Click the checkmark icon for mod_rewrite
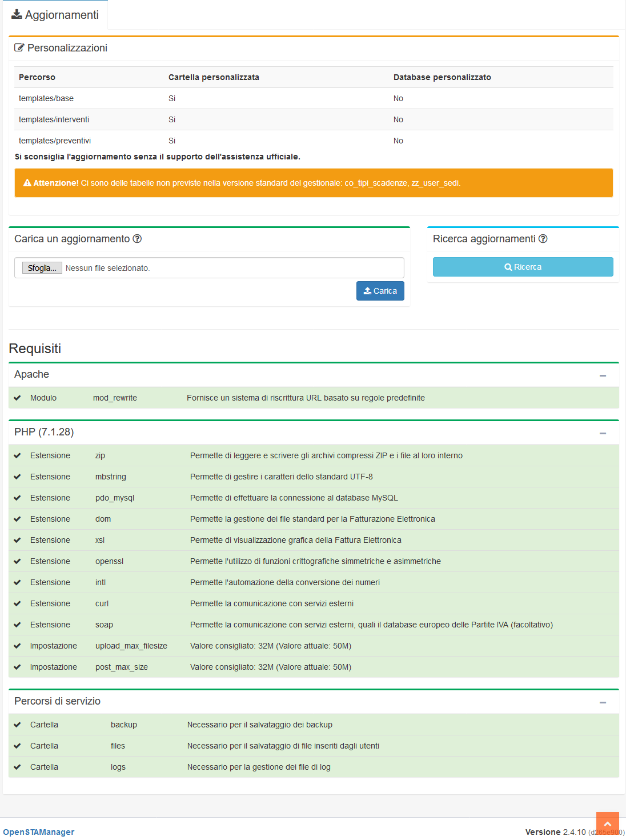The height and width of the screenshot is (840, 626). click(x=17, y=398)
